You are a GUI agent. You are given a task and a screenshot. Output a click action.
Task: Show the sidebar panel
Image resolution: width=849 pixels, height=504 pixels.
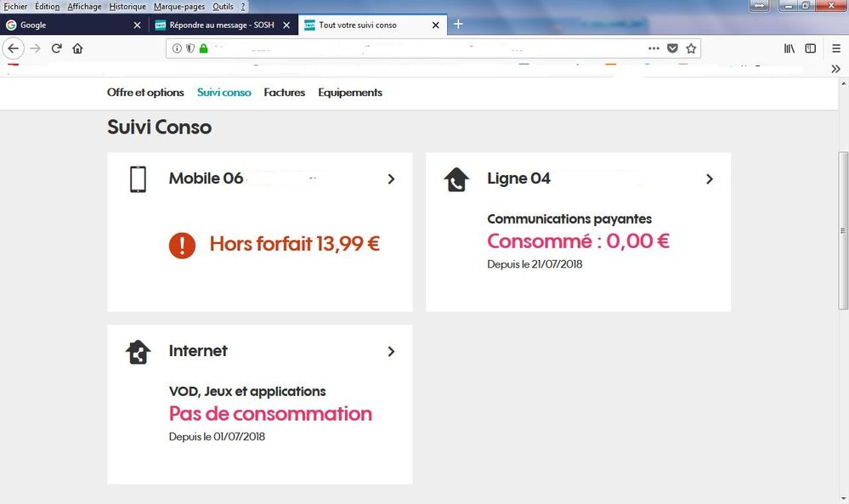point(811,48)
